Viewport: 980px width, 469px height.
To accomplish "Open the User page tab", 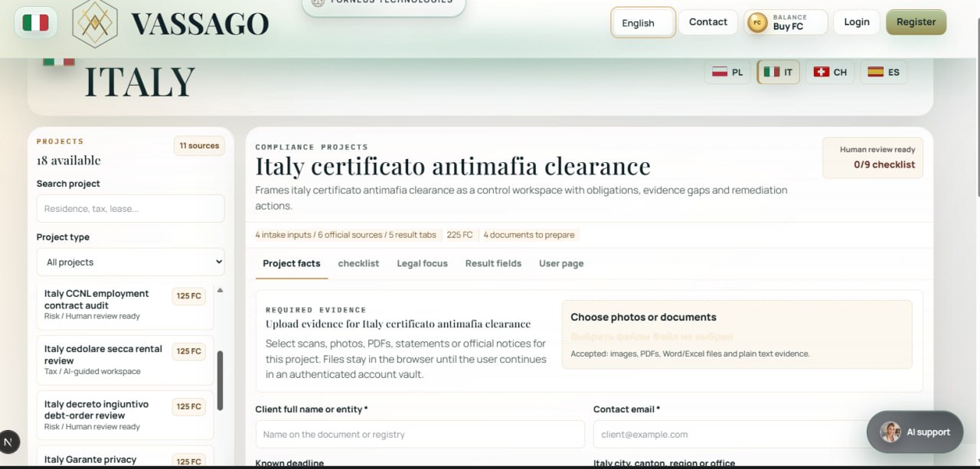I will (x=561, y=263).
